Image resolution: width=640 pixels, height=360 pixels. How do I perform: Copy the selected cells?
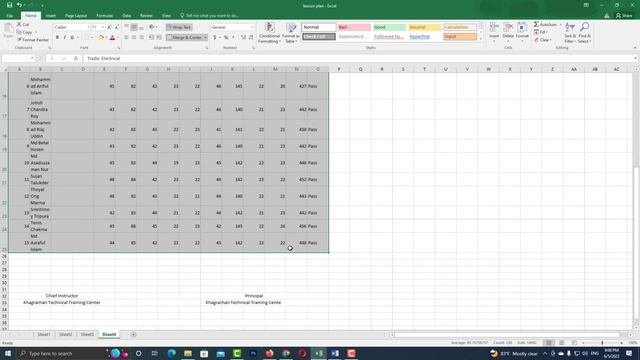(25, 32)
